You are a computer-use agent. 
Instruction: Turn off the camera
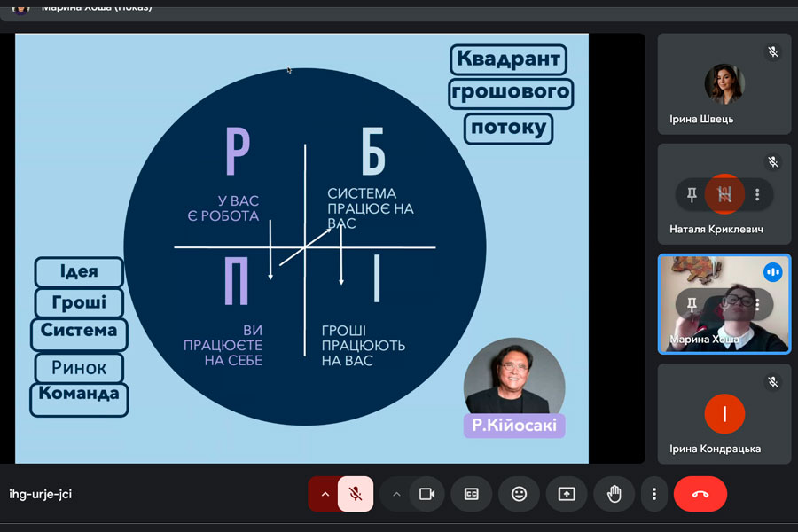(x=426, y=494)
